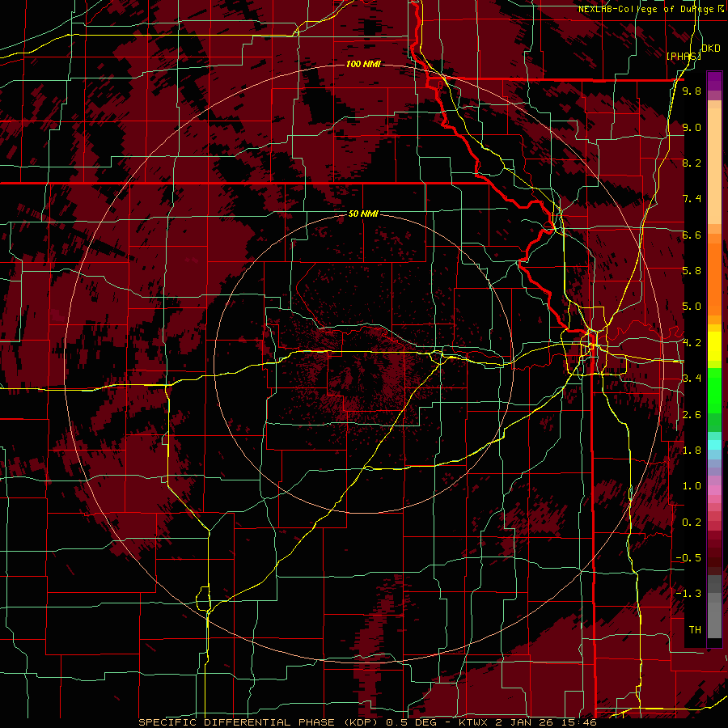The height and width of the screenshot is (728, 728).
Task: Click the 8.2 value on the scale
Action: 692,163
